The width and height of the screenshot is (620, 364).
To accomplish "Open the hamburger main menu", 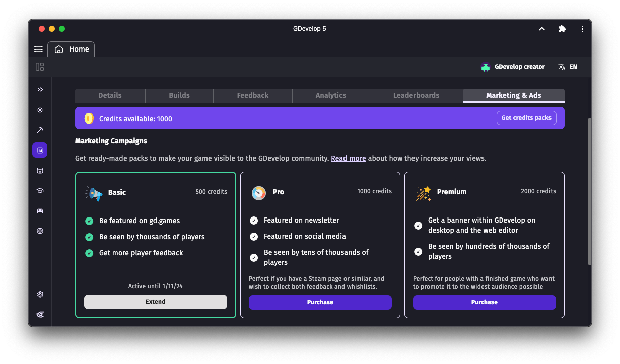I will coord(38,49).
